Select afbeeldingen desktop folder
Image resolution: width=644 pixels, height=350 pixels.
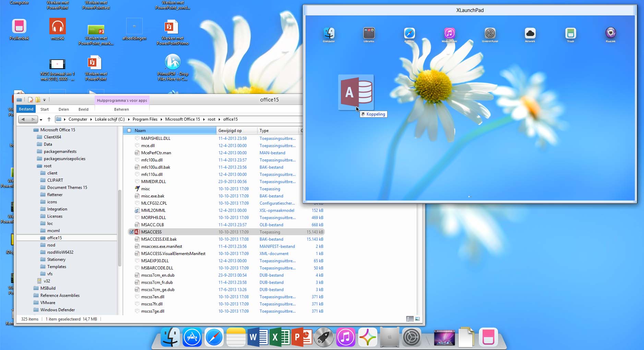pyautogui.click(x=134, y=29)
